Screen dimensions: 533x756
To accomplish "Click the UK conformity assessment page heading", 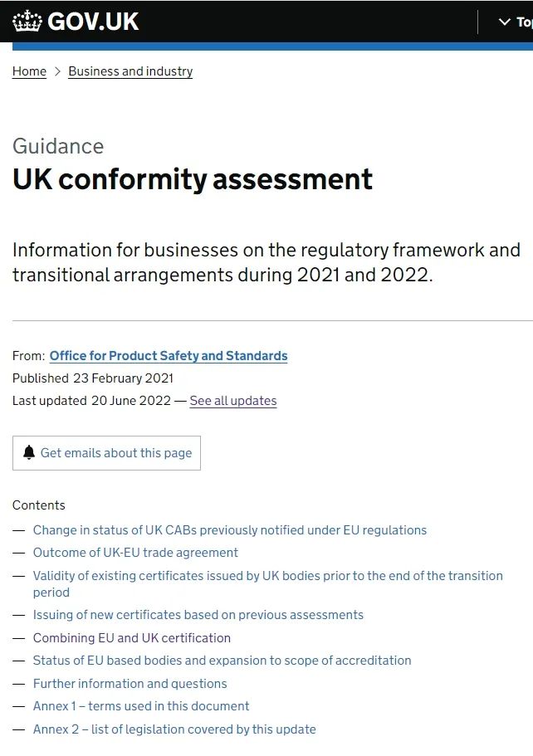I will [193, 179].
